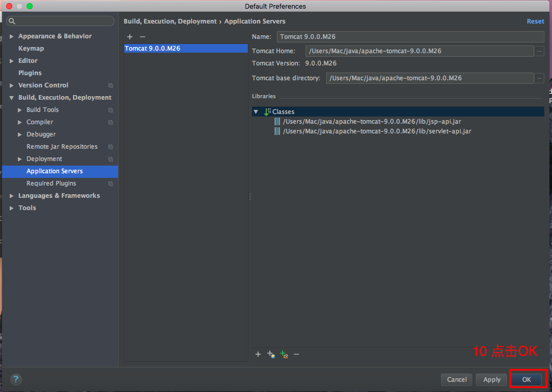Click the second add icon in Libraries toolbar
Screen dimensions: 552x392
pos(271,354)
